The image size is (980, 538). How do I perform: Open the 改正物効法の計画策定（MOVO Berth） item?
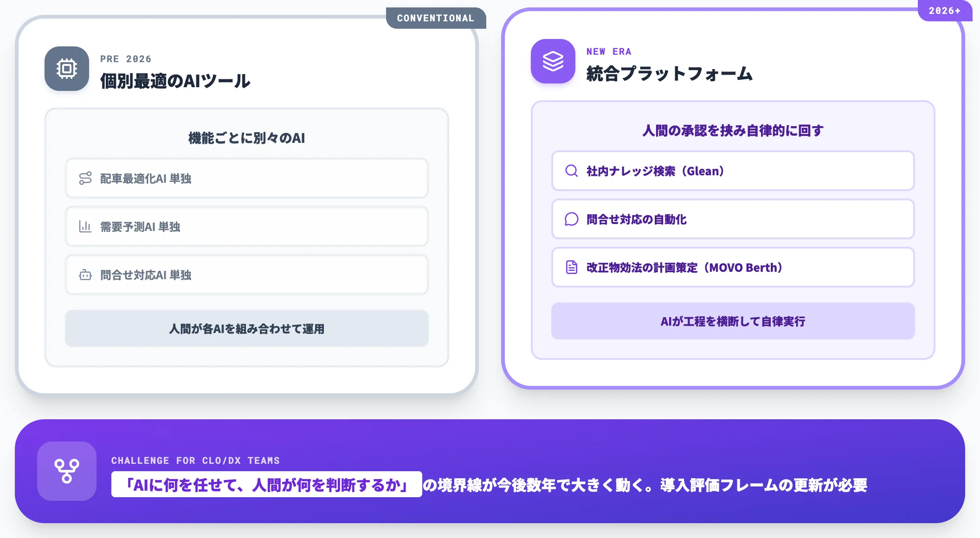733,268
